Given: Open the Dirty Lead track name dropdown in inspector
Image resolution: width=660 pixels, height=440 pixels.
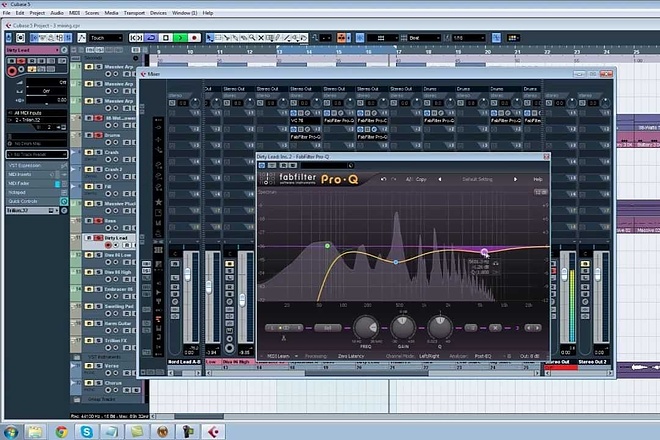Looking at the screenshot, I should point(33,50).
